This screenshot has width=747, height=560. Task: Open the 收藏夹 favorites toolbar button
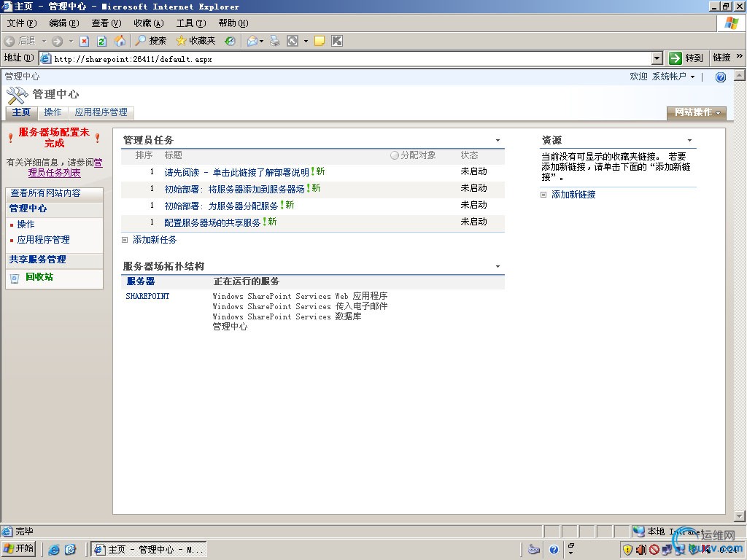click(x=196, y=41)
